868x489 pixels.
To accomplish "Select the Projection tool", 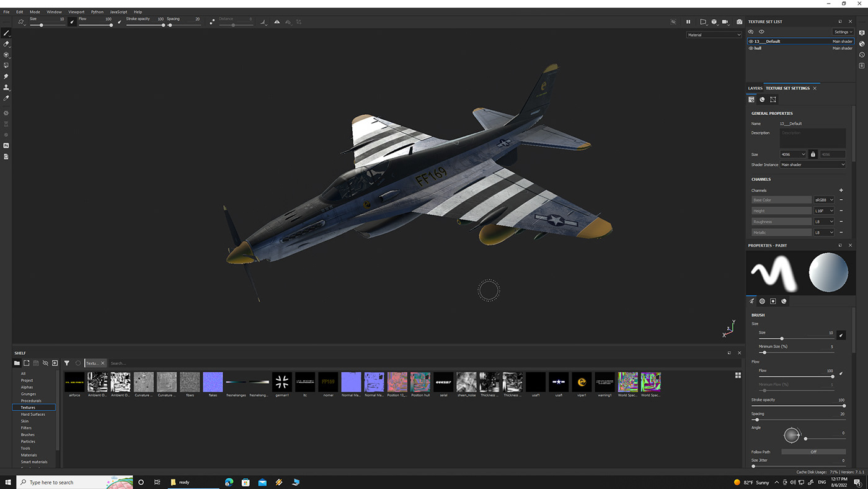I will pyautogui.click(x=6, y=54).
